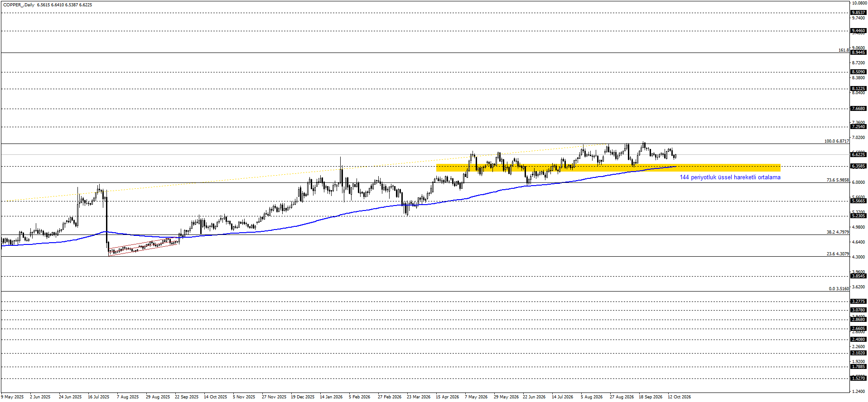This screenshot has width=868, height=402.
Task: Click the 8.5090 price level tag
Action: pyautogui.click(x=858, y=72)
